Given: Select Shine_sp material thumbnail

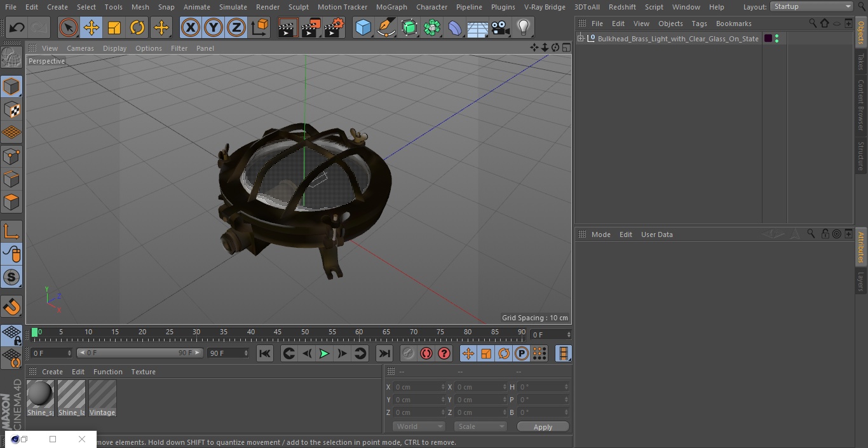Looking at the screenshot, I should (40, 398).
